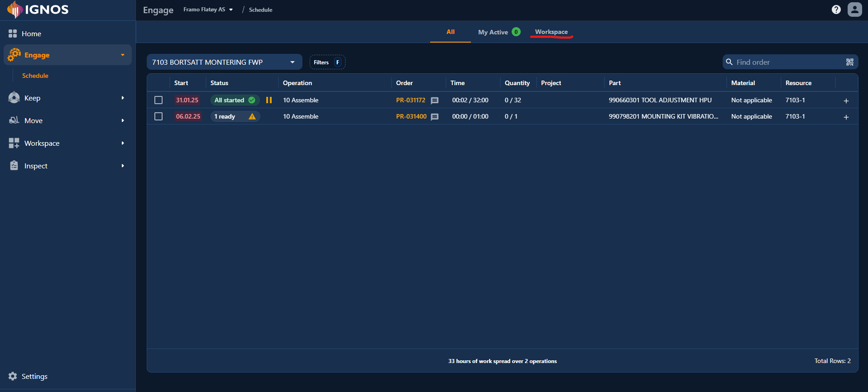Viewport: 868px width, 392px height.
Task: Expand the Framo Flatøy AS company dropdown
Action: [x=208, y=10]
